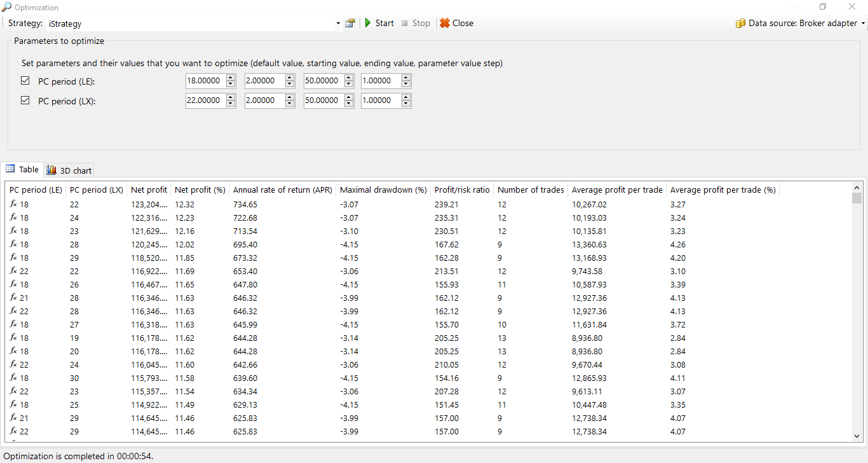Click the red Close X icon

[445, 24]
